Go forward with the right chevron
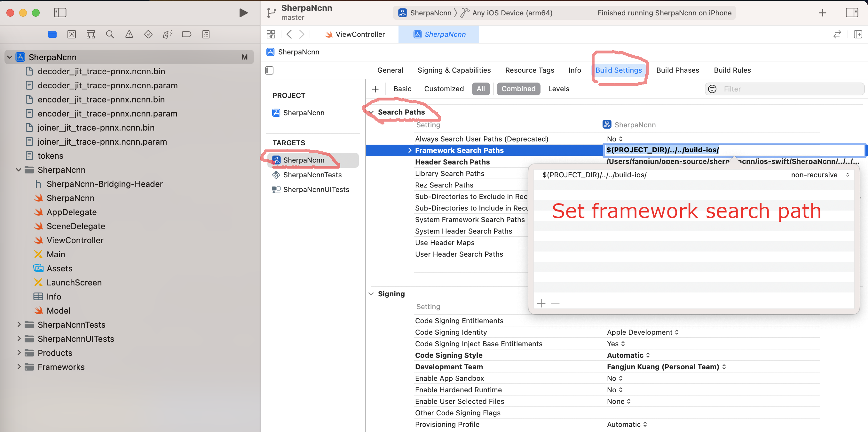This screenshot has height=432, width=868. tap(302, 34)
